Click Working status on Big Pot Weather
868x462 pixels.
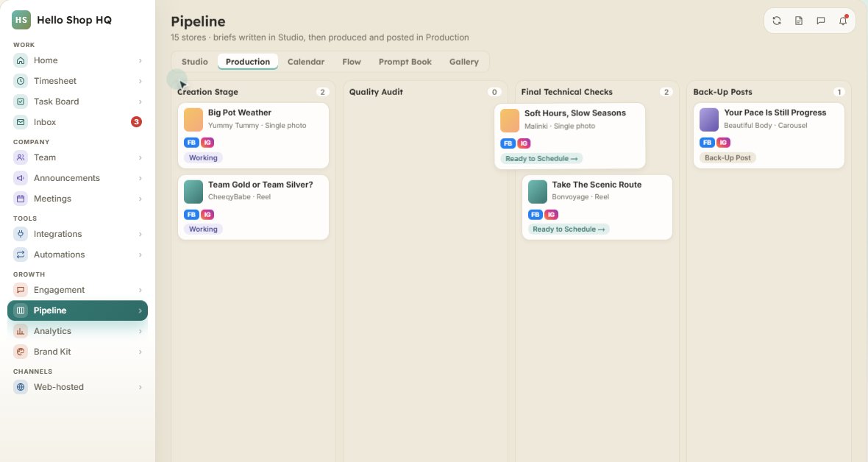[x=203, y=158]
